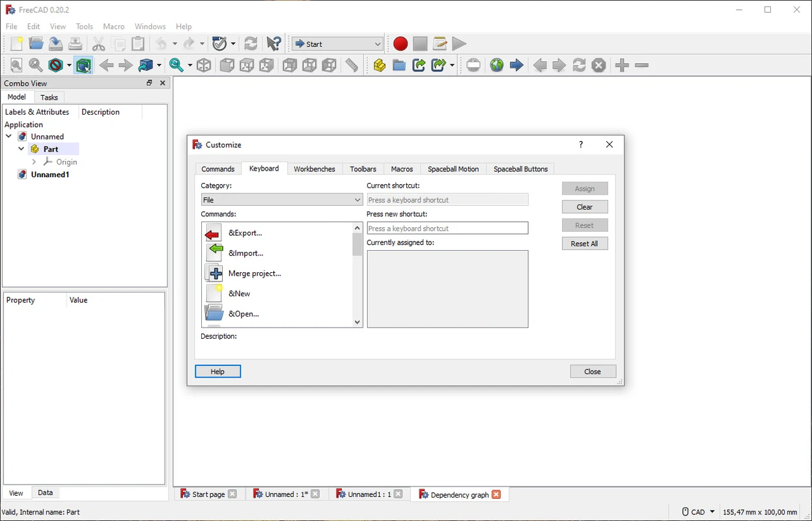Viewport: 812px width, 521px height.
Task: Open the Redo history dropdown arrow
Action: click(202, 44)
